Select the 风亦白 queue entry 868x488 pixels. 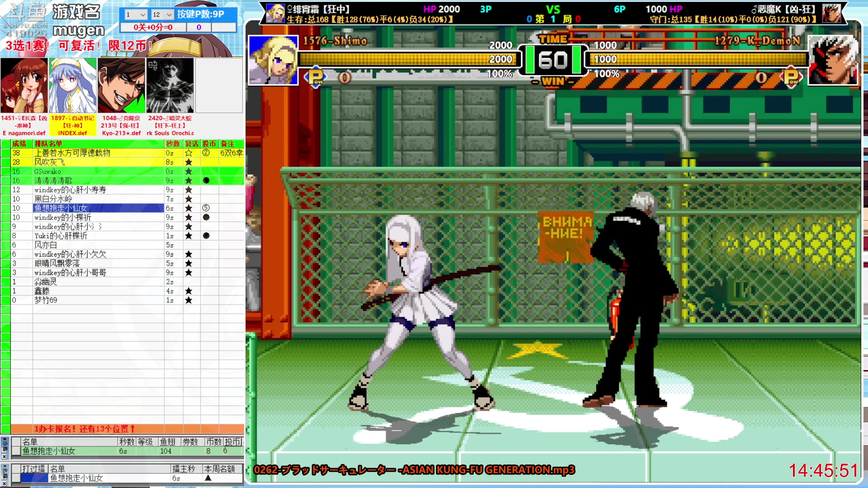[99, 245]
